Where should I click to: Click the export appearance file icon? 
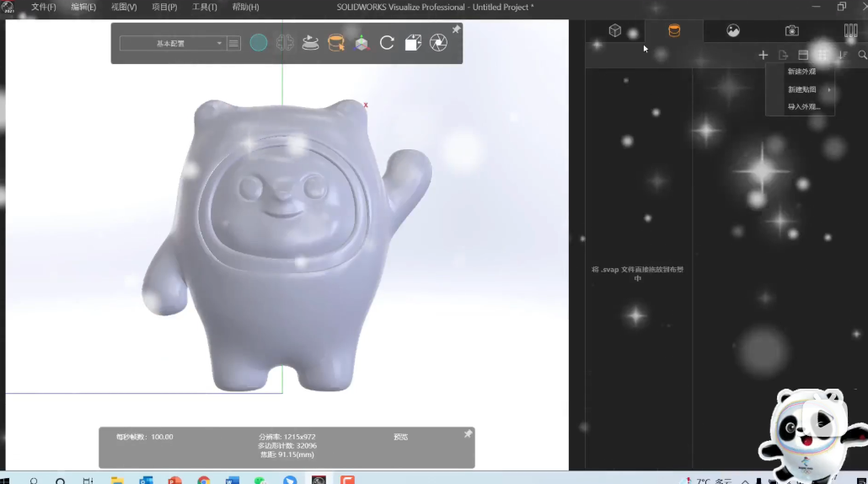tap(783, 55)
